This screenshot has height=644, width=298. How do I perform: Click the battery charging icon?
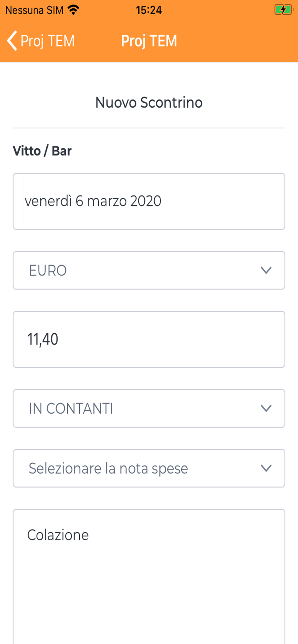[x=283, y=10]
